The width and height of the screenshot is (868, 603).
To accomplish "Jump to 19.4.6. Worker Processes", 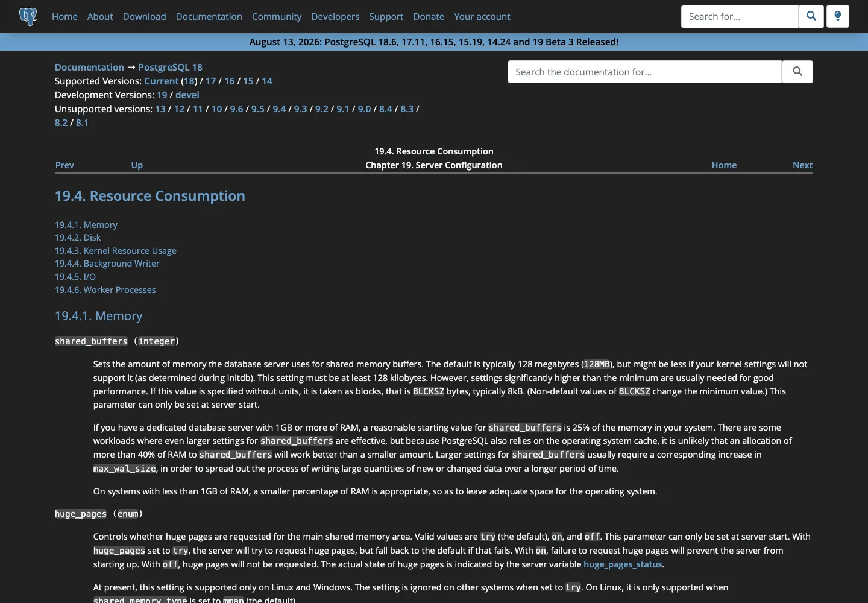I will click(x=105, y=290).
